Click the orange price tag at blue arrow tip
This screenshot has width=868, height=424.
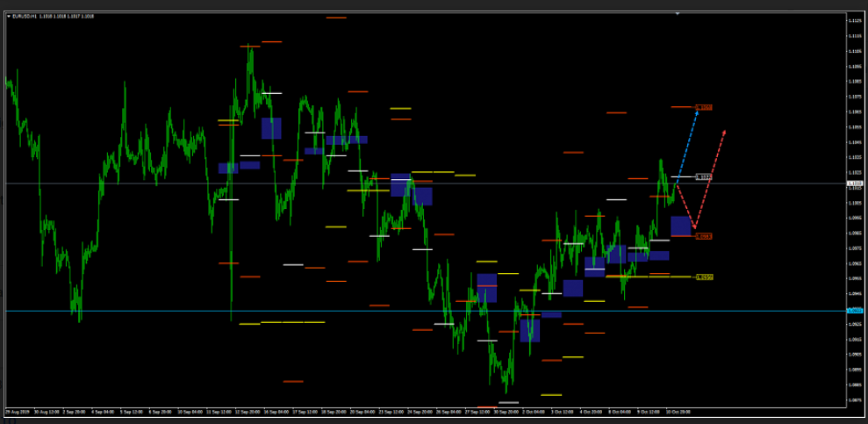point(704,107)
